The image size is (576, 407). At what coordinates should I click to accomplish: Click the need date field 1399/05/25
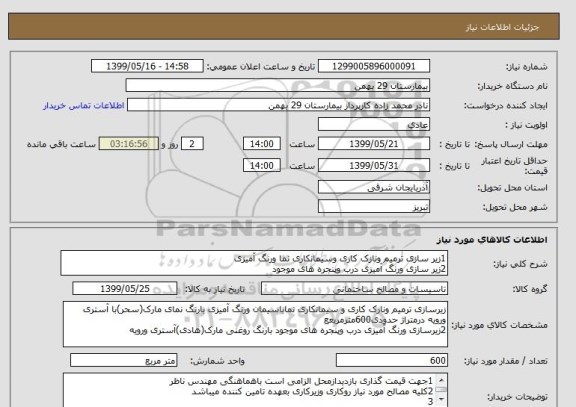125,289
